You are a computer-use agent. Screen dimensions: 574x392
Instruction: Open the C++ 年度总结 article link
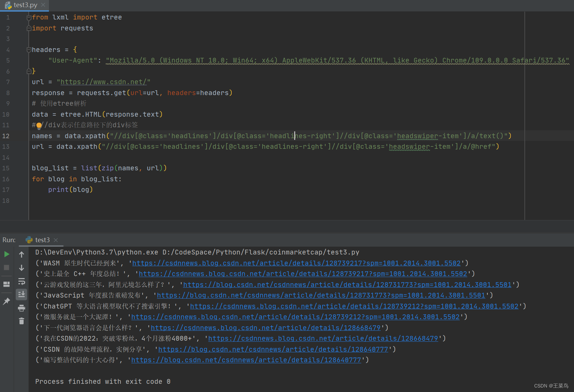pyautogui.click(x=303, y=274)
